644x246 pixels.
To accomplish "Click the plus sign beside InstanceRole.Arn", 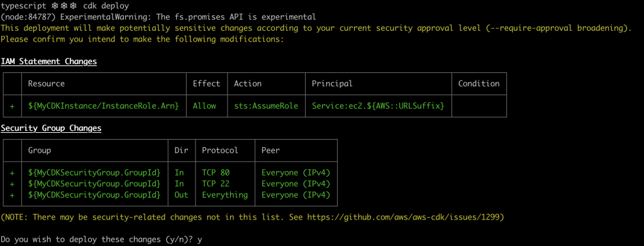I will [12, 106].
